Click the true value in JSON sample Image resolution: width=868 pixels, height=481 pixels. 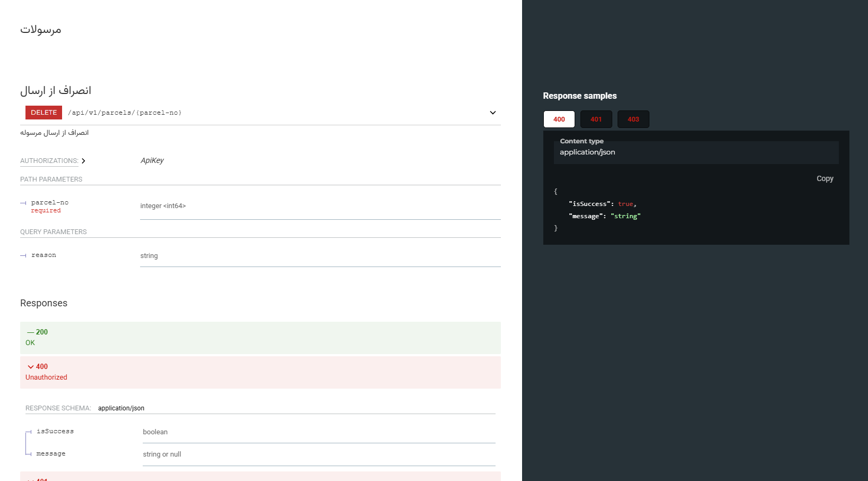(625, 204)
